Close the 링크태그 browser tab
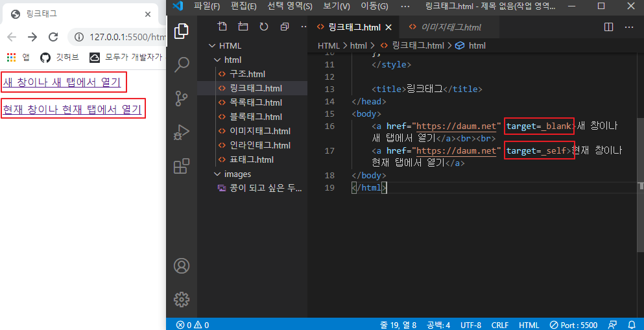The height and width of the screenshot is (330, 644). (148, 14)
